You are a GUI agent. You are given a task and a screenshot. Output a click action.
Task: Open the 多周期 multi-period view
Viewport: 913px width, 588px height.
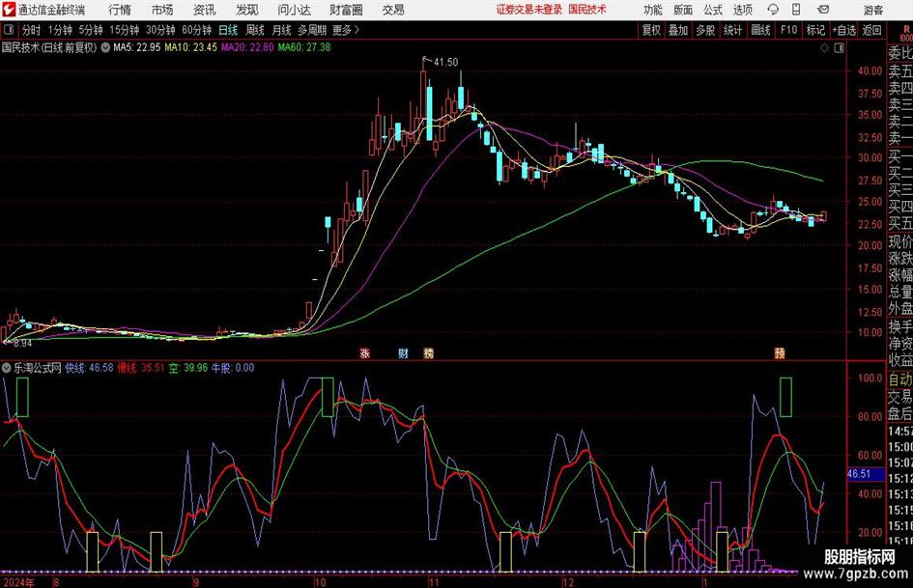pyautogui.click(x=312, y=30)
